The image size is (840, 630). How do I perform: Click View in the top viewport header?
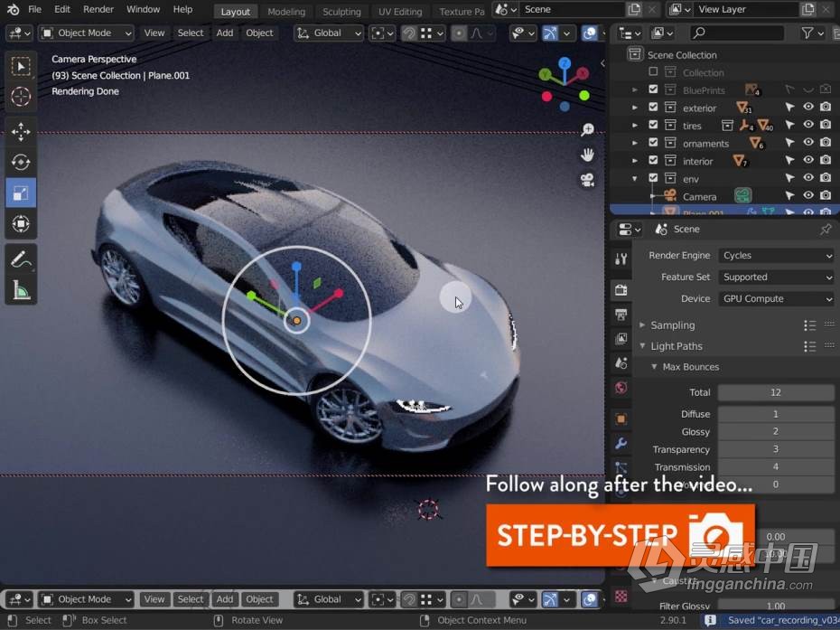154,33
